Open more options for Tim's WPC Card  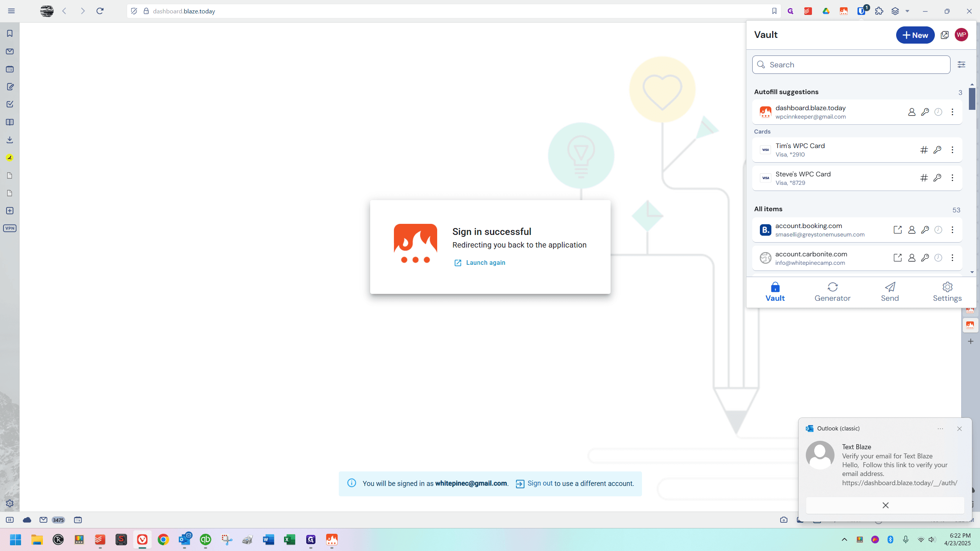(x=952, y=150)
